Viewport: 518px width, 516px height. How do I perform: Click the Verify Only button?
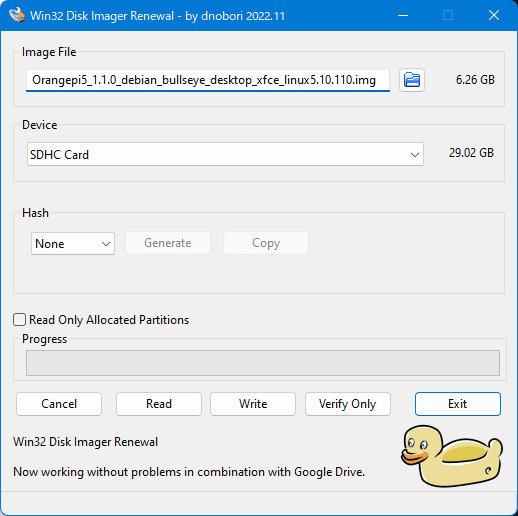point(348,404)
